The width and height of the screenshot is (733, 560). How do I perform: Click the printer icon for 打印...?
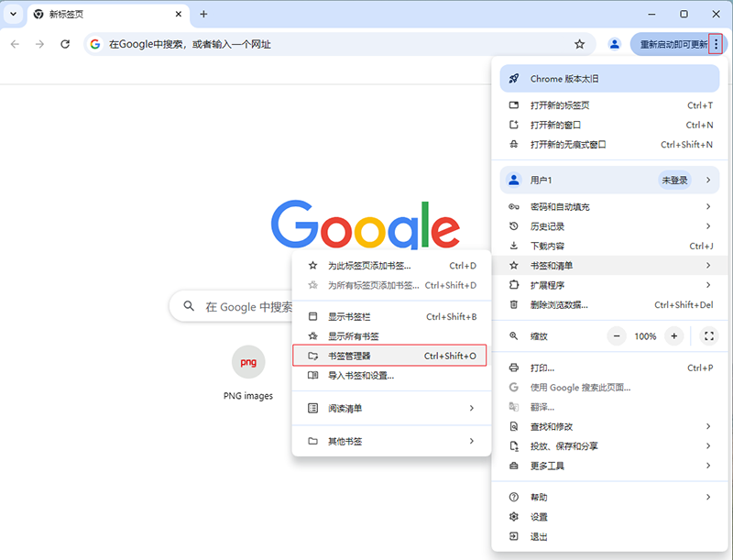pyautogui.click(x=514, y=368)
